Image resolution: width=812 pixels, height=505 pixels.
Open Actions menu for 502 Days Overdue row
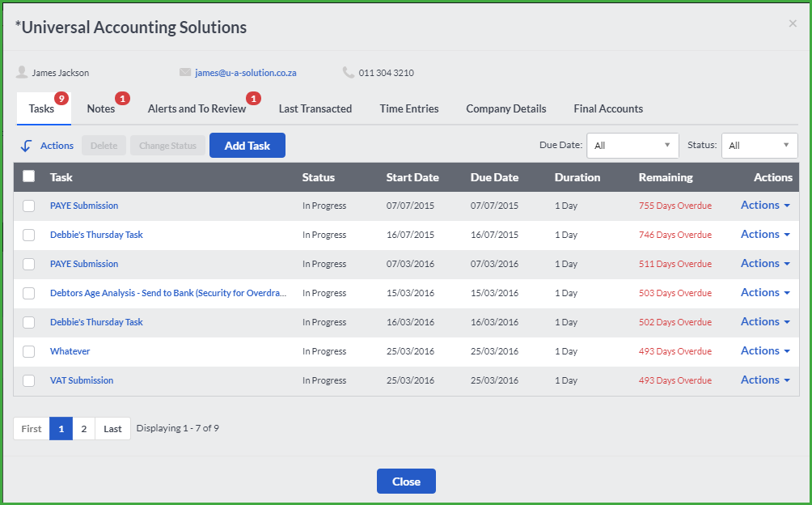(765, 321)
